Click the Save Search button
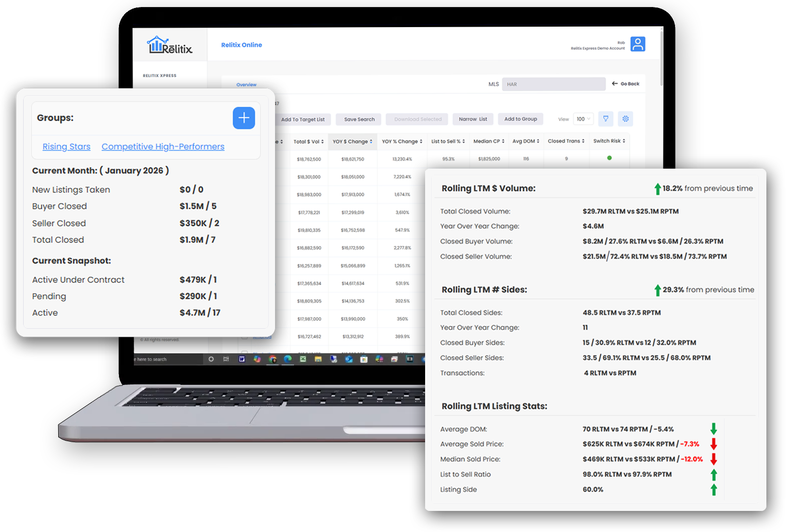Viewport: 796px width, 532px height. [x=359, y=119]
